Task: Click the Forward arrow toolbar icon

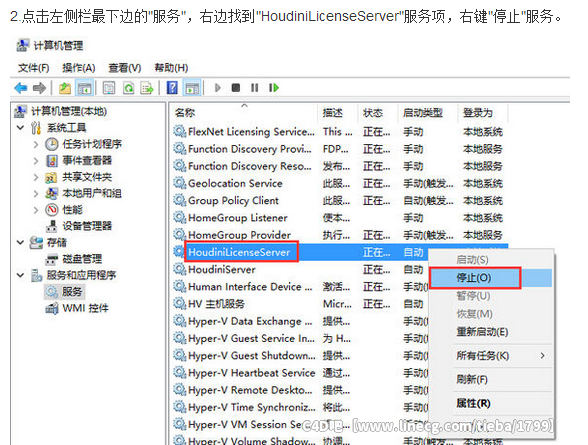Action: [x=39, y=88]
